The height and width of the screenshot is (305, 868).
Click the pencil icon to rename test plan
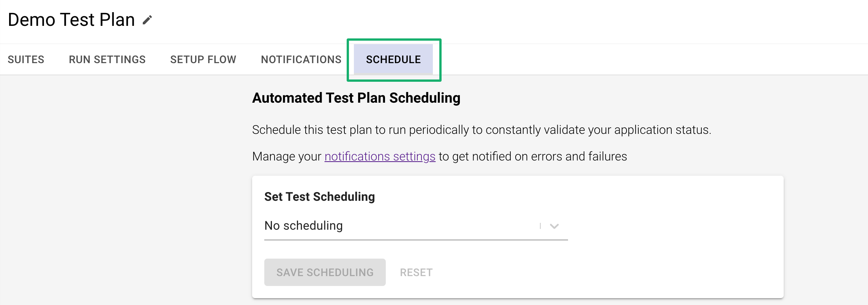(147, 20)
